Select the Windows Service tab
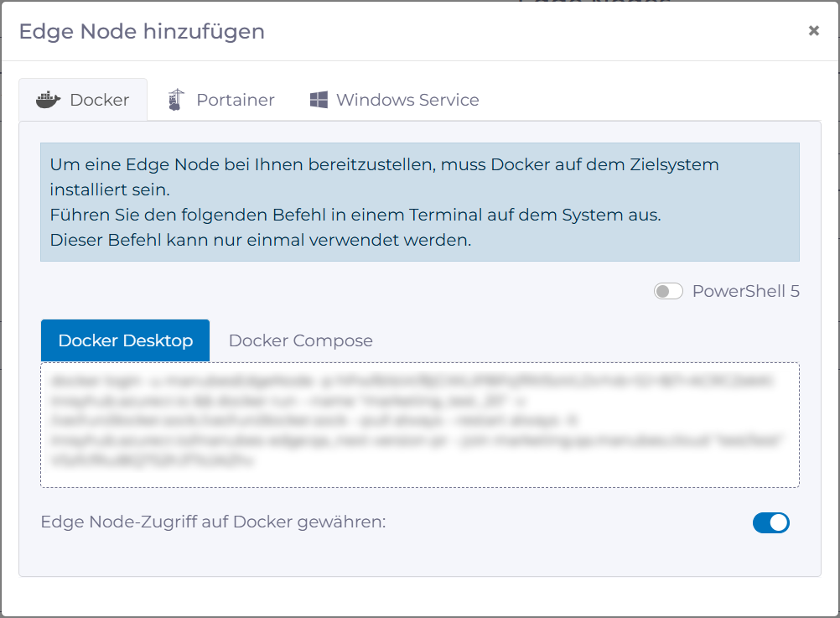 tap(394, 100)
